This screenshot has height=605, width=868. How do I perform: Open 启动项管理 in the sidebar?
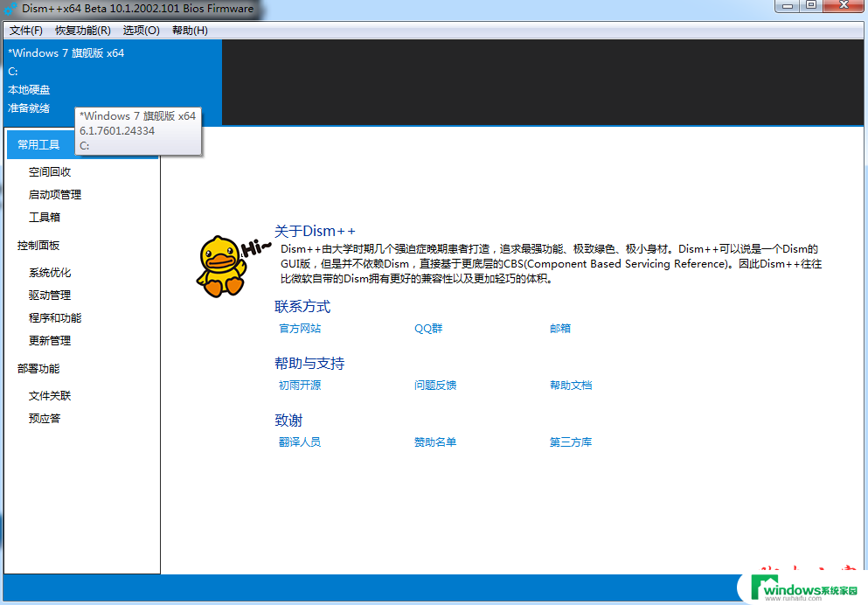55,195
